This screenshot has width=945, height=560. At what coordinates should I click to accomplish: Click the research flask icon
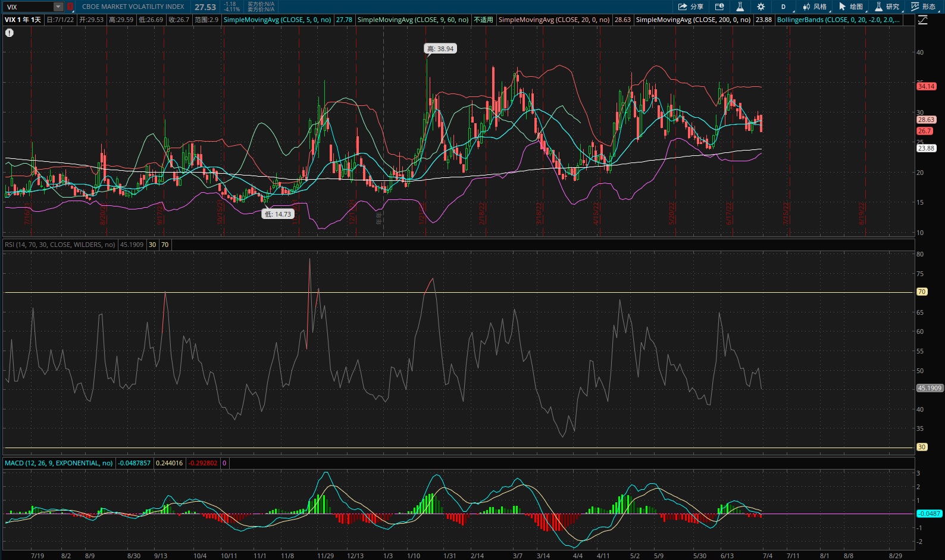[x=878, y=7]
